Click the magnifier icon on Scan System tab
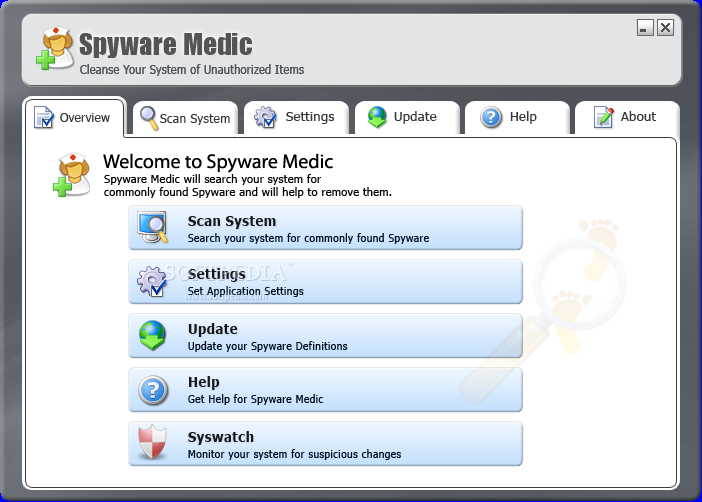Viewport: 702px width, 502px height. [149, 118]
